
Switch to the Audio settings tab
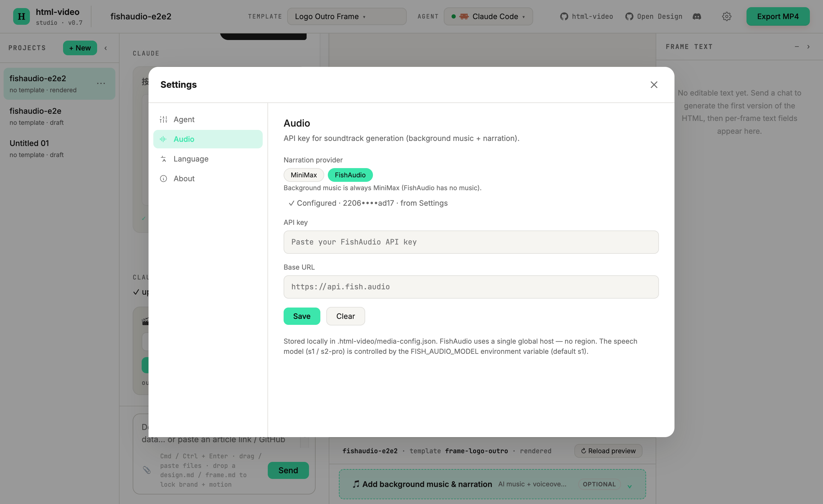point(208,139)
